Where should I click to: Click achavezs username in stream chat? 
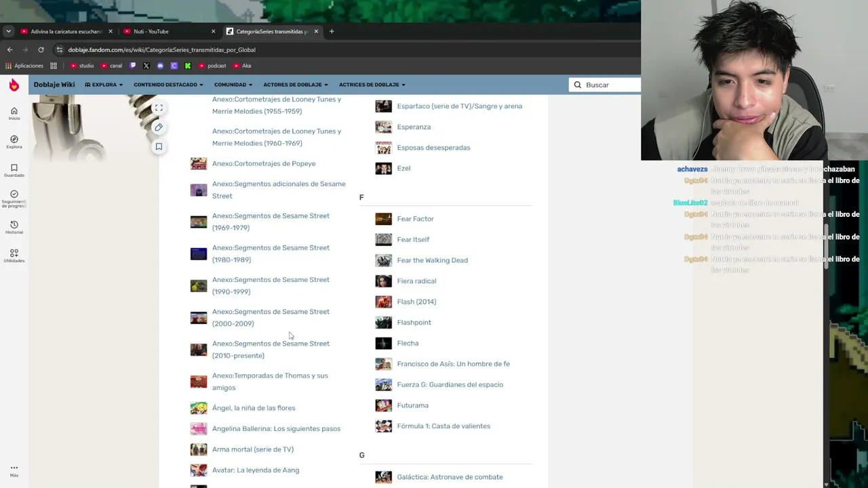pos(692,169)
